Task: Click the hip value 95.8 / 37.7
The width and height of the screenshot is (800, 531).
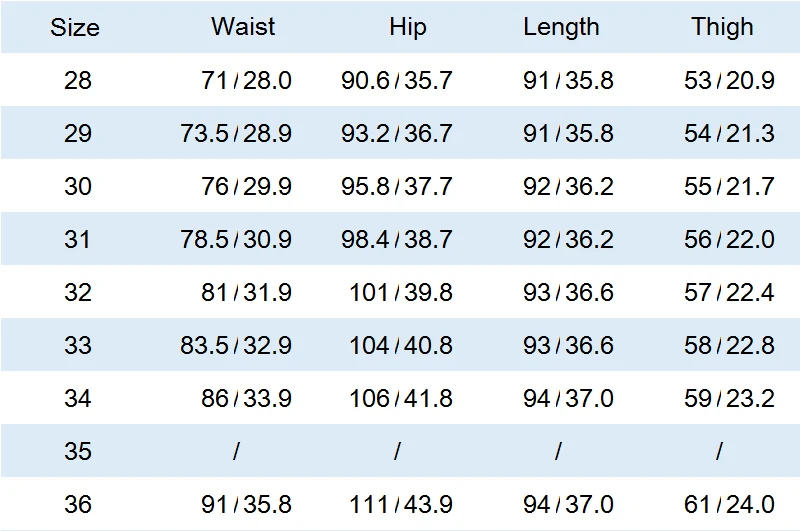Action: 397,186
